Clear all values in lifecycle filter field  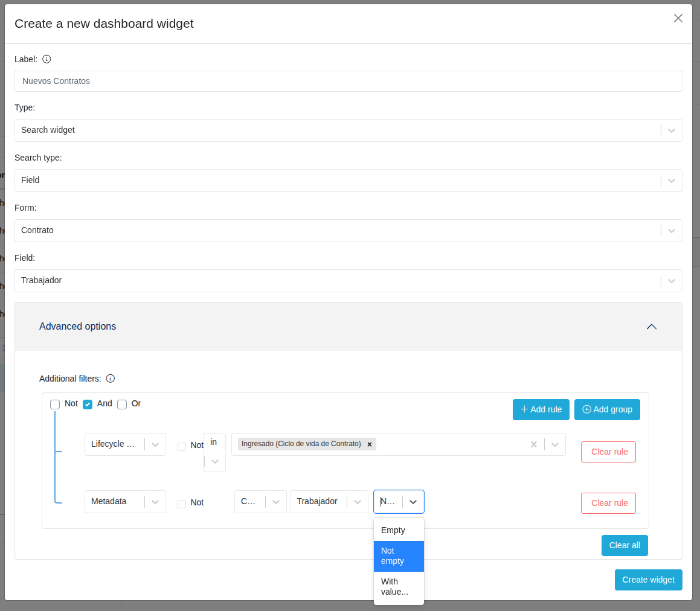(533, 444)
